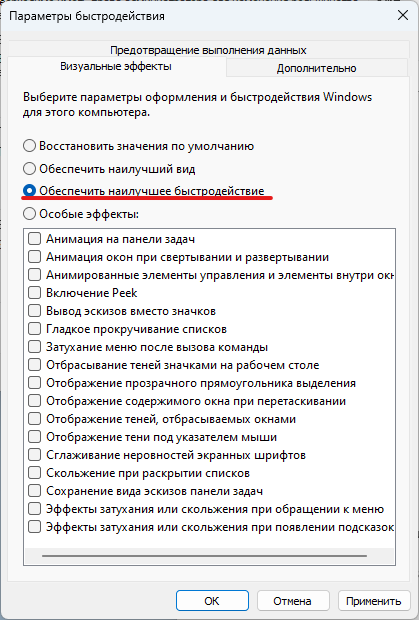Pick the "Особые эффекты" radio option
This screenshot has height=620, width=419.
point(30,214)
